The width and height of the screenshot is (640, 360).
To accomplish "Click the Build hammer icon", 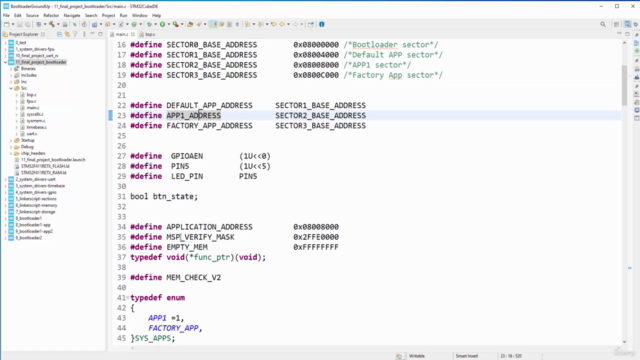I will [x=52, y=24].
